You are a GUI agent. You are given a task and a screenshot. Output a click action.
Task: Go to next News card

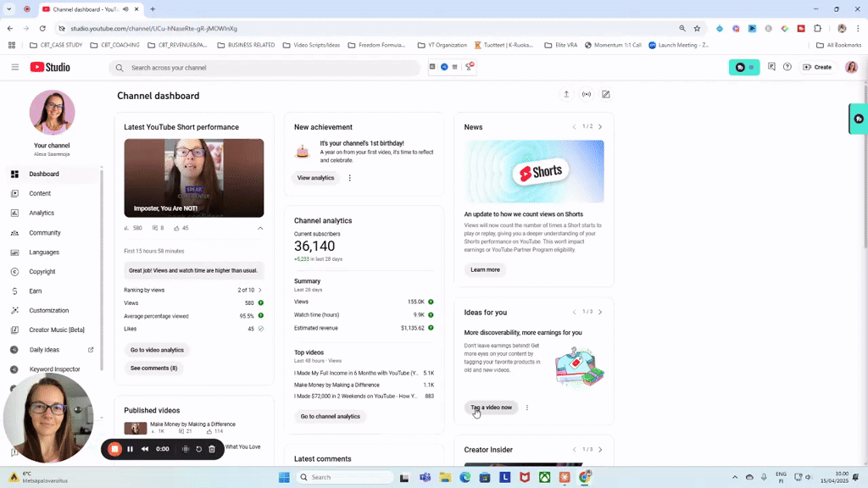[x=600, y=127]
